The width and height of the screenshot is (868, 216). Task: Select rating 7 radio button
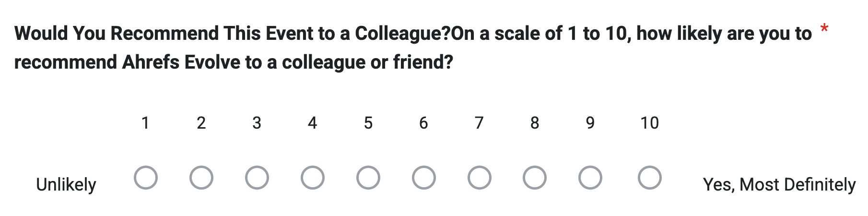[x=480, y=178]
